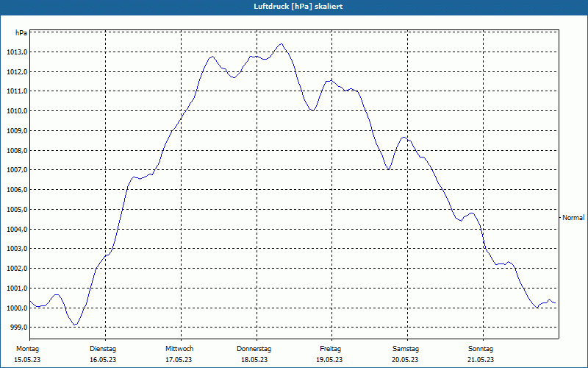This screenshot has width=588, height=368.
Task: Click the 'Freitag' day label
Action: pyautogui.click(x=330, y=349)
